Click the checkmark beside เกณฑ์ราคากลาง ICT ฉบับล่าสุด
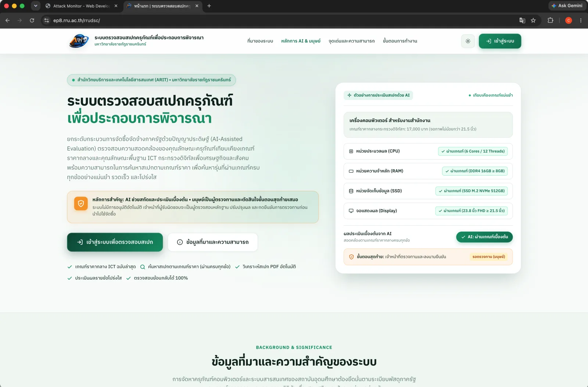The width and height of the screenshot is (588, 387). pos(70,267)
